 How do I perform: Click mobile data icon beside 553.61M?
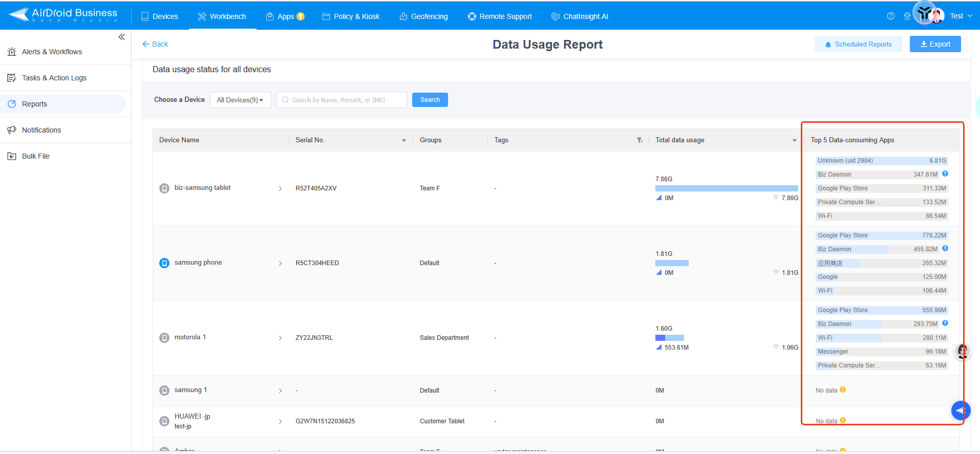[659, 347]
